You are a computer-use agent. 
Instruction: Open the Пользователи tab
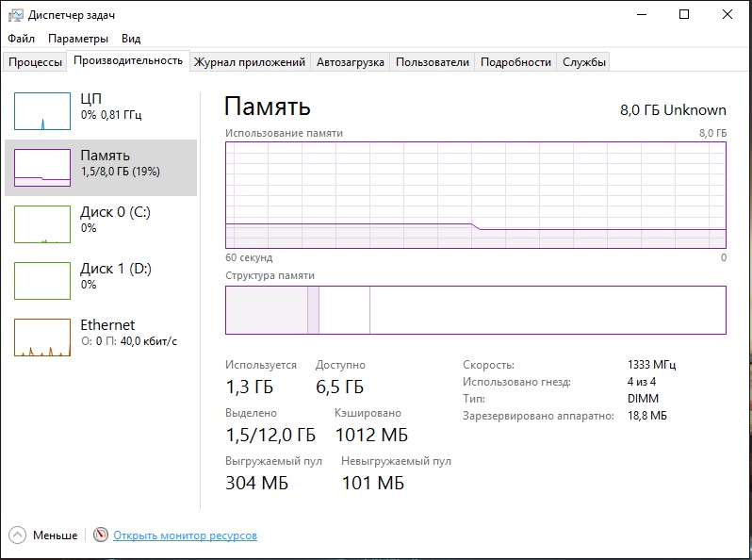[x=432, y=62]
